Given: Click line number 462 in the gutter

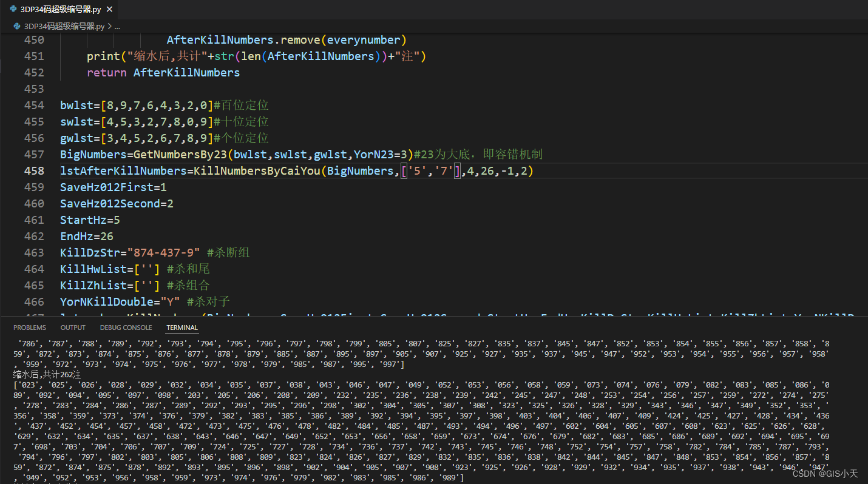Looking at the screenshot, I should (34, 237).
